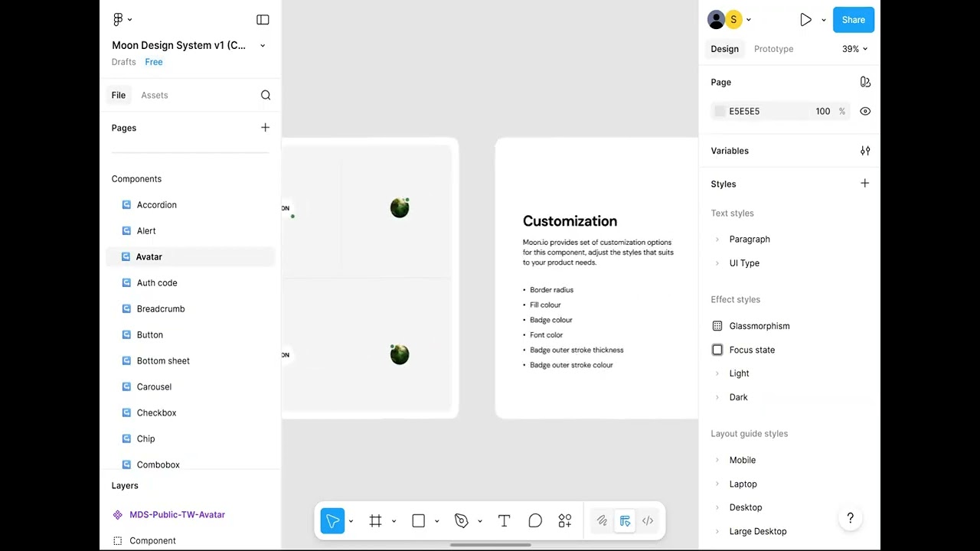Expand the Mobile layout guide
Screen dimensions: 980x551
tap(717, 460)
